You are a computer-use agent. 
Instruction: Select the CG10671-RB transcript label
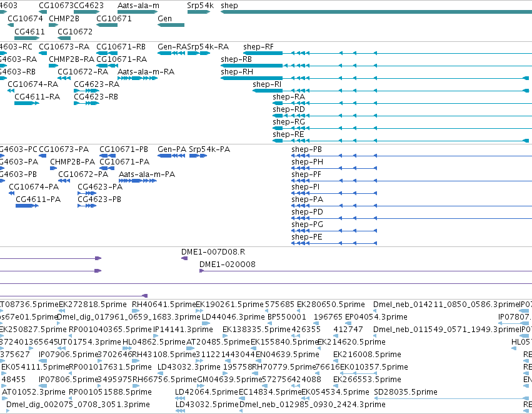(121, 47)
